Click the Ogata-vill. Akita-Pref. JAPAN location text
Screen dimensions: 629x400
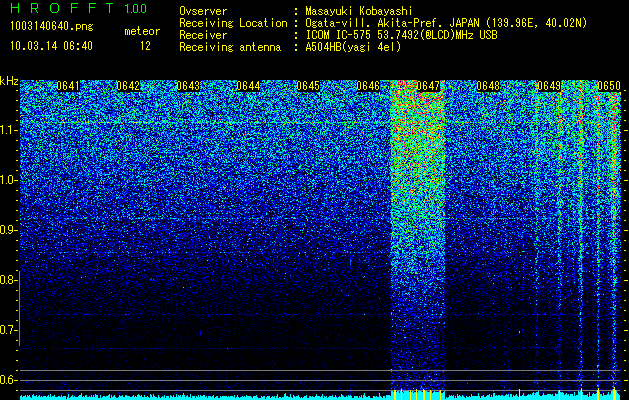pyautogui.click(x=446, y=23)
